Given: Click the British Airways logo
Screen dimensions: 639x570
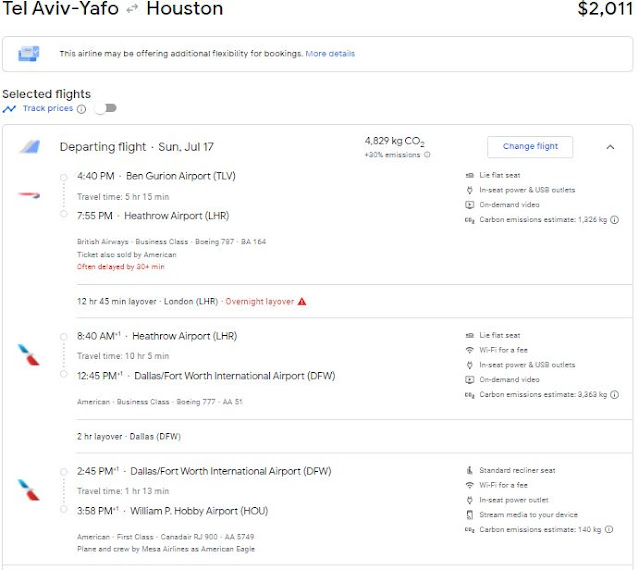Looking at the screenshot, I should (x=29, y=195).
